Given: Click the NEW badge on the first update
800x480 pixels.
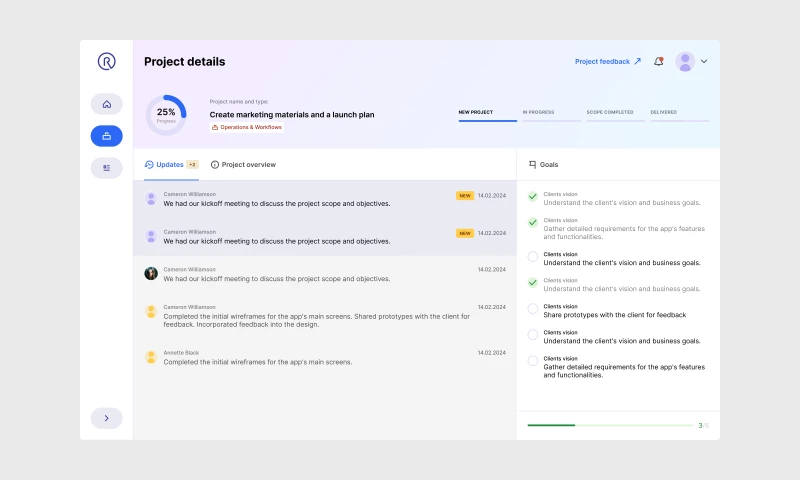Looking at the screenshot, I should point(465,195).
